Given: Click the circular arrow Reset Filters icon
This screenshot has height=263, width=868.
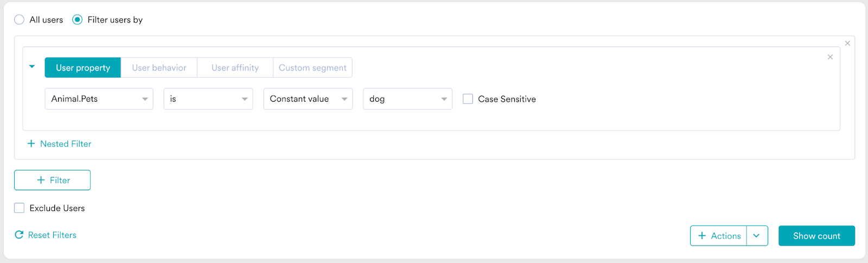Looking at the screenshot, I should coord(19,235).
